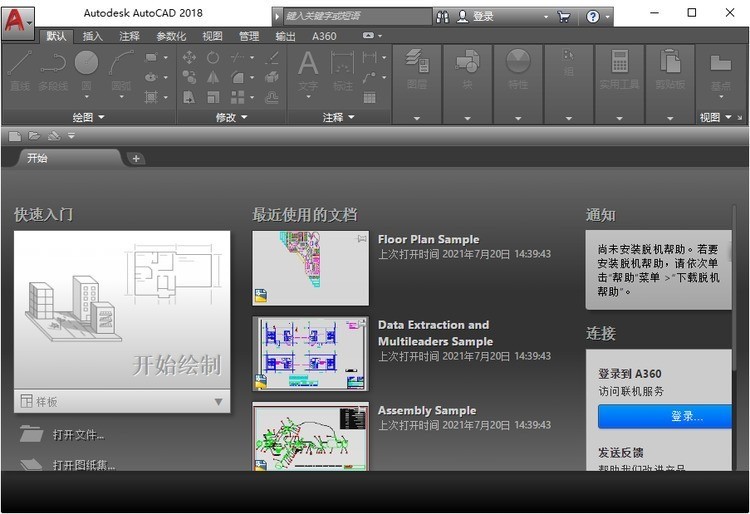Click Start Drawing (开始绘制) tile
The image size is (750, 514).
pos(122,309)
